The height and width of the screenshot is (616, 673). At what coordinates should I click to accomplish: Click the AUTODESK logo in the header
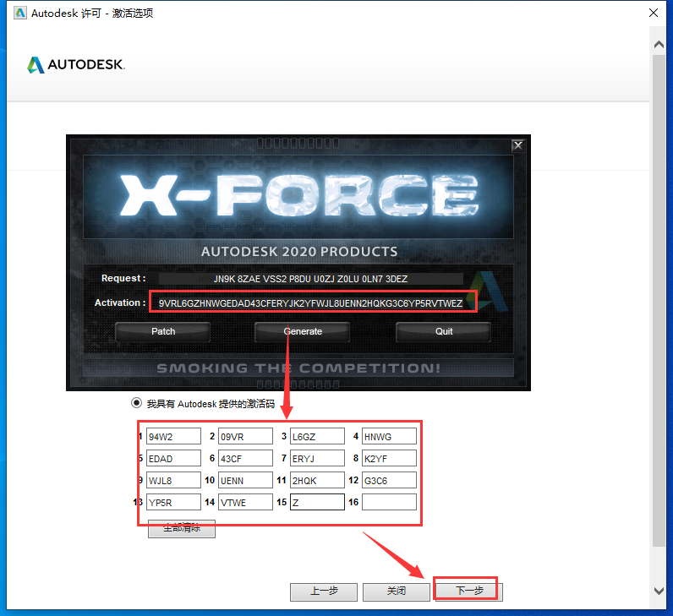[x=76, y=65]
